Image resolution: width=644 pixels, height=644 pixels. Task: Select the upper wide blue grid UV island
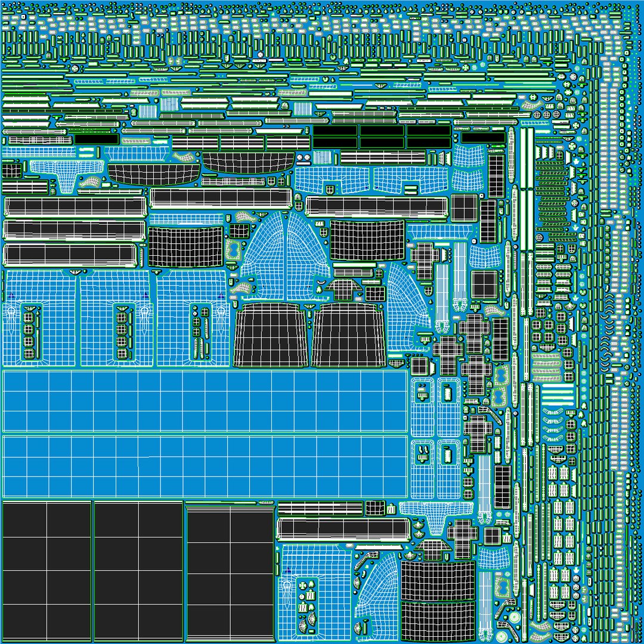click(x=205, y=401)
